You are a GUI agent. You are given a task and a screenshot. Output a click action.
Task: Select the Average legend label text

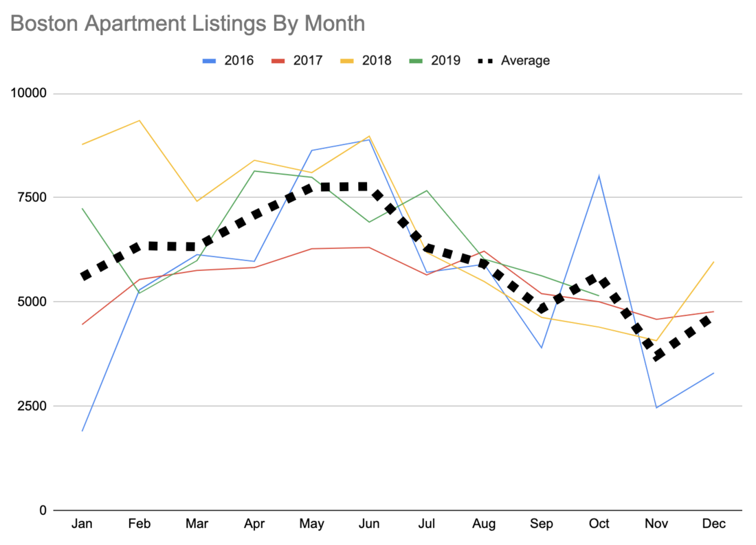[525, 60]
